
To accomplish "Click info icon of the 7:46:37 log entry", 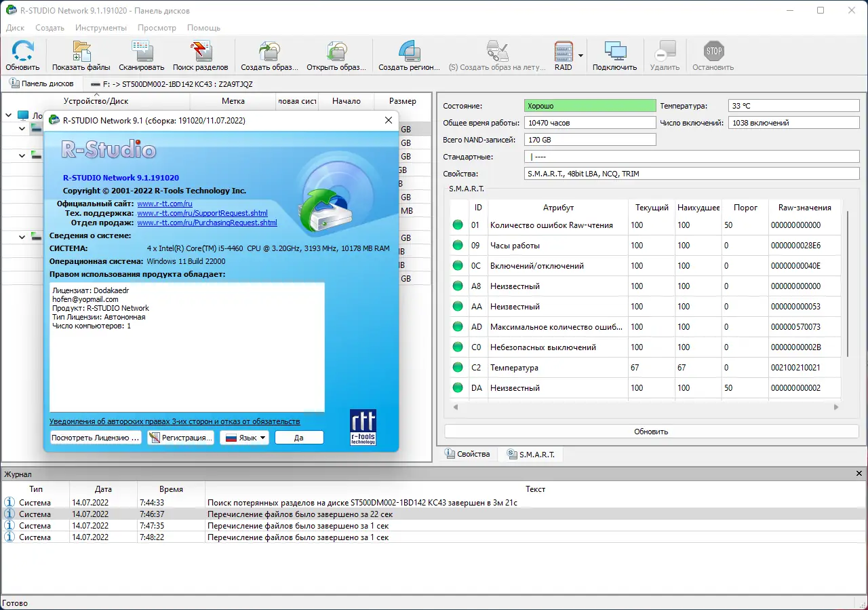I will click(9, 514).
